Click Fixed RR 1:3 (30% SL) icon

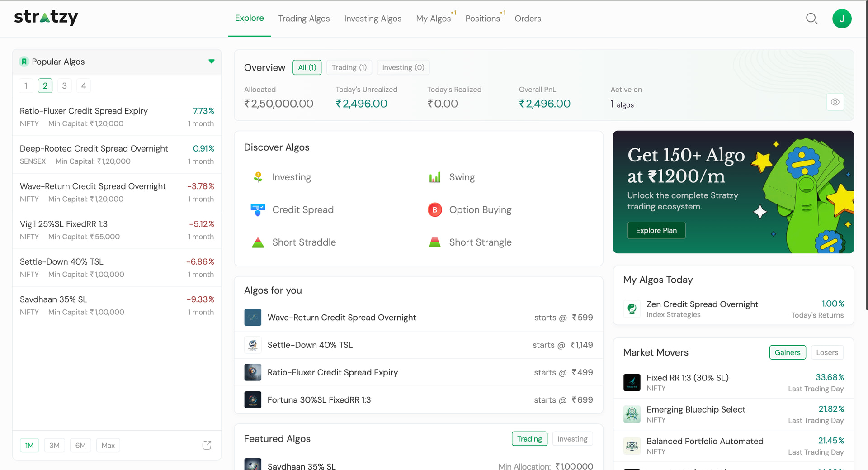632,382
